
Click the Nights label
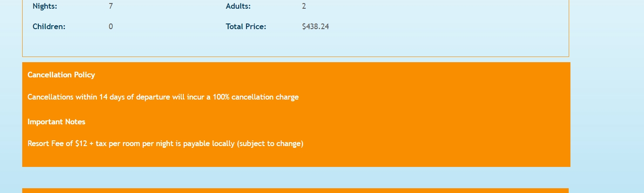45,7
